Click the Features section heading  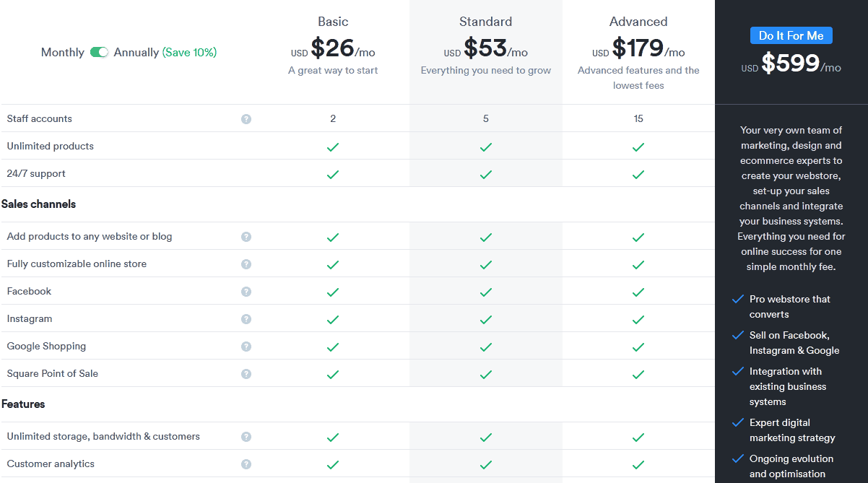click(23, 404)
